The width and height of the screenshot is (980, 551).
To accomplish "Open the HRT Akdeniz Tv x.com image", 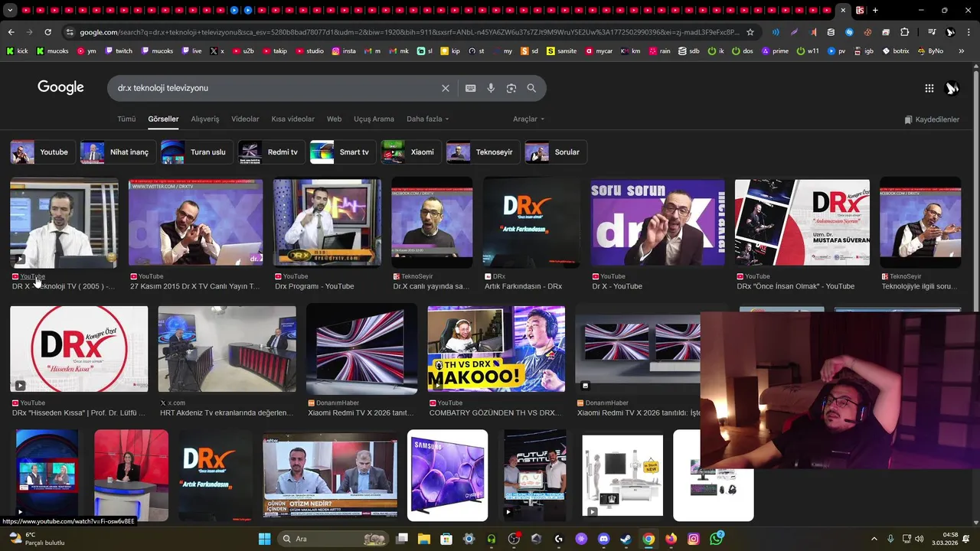I will (227, 349).
